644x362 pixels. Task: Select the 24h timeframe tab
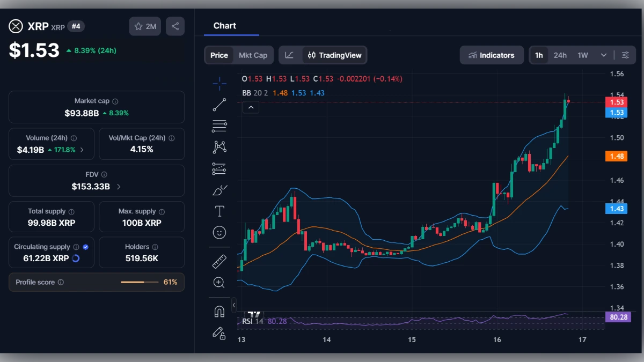(x=560, y=55)
